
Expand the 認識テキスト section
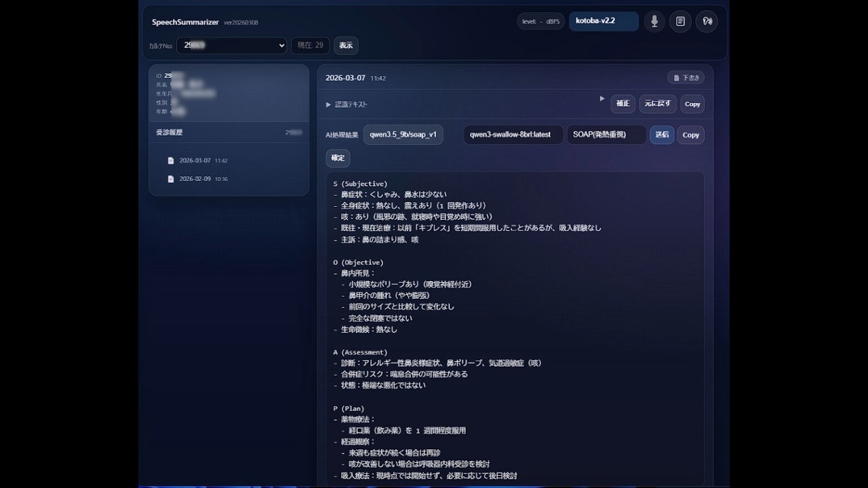[x=347, y=104]
